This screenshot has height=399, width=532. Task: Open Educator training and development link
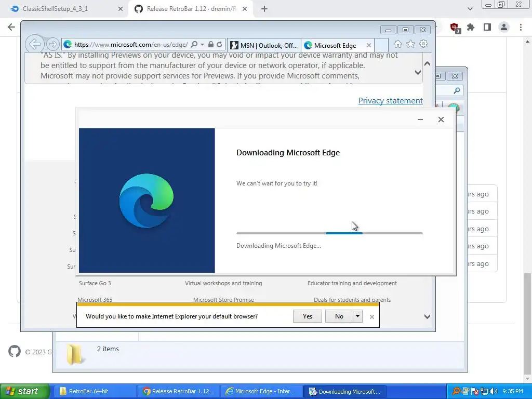pos(352,283)
